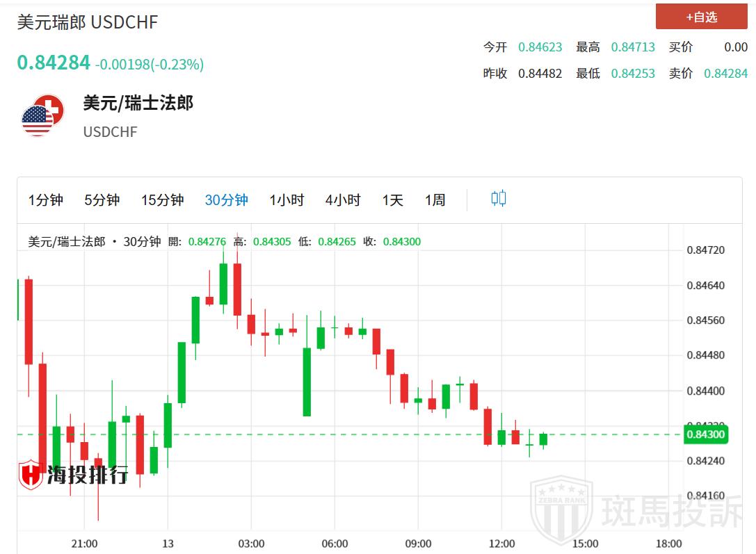The image size is (756, 554).
Task: Open the 4小时 chart view
Action: pyautogui.click(x=343, y=200)
